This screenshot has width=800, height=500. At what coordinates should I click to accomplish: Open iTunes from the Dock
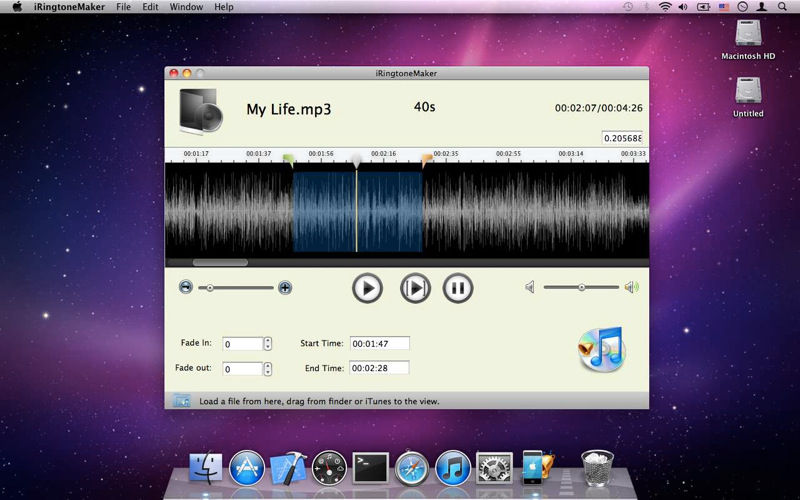(453, 468)
